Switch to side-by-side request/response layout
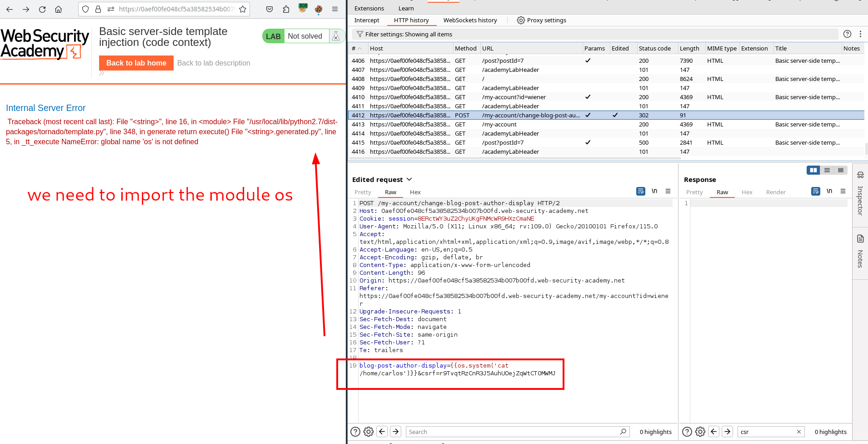 [x=813, y=170]
